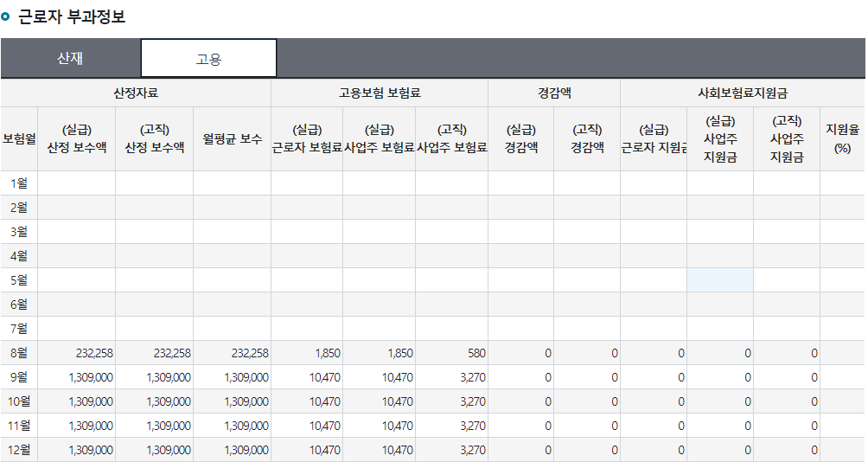Click the 보험월 column header
The height and width of the screenshot is (462, 868).
tap(18, 138)
